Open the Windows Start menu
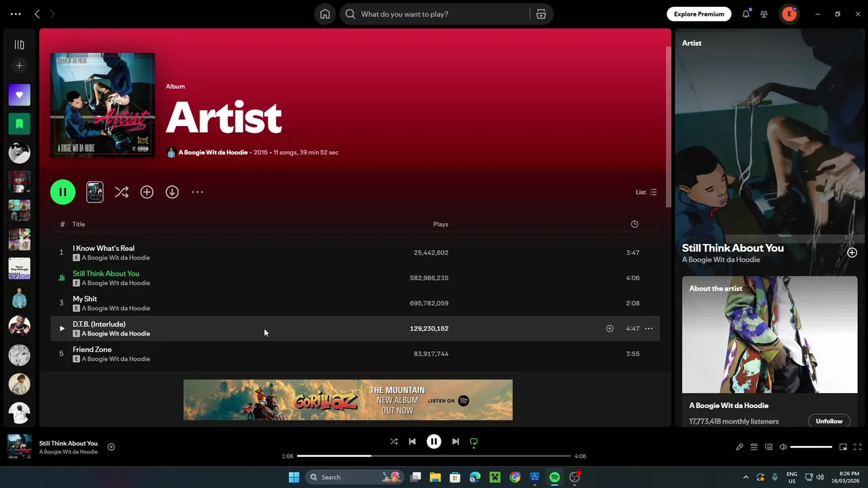 click(x=294, y=477)
